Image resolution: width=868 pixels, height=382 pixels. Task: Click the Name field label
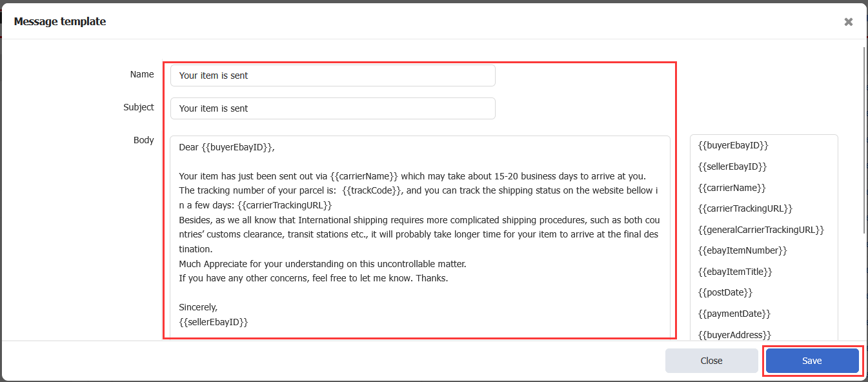[142, 74]
